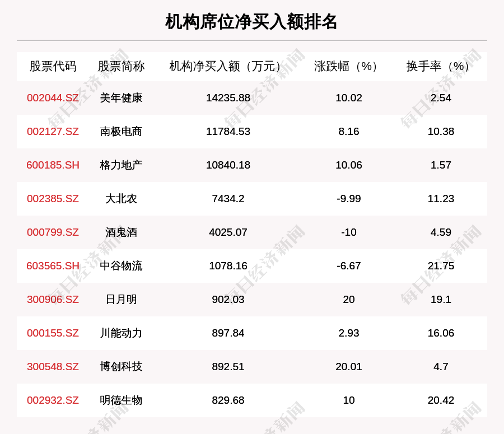Click change percentage -9.99

pos(349,199)
